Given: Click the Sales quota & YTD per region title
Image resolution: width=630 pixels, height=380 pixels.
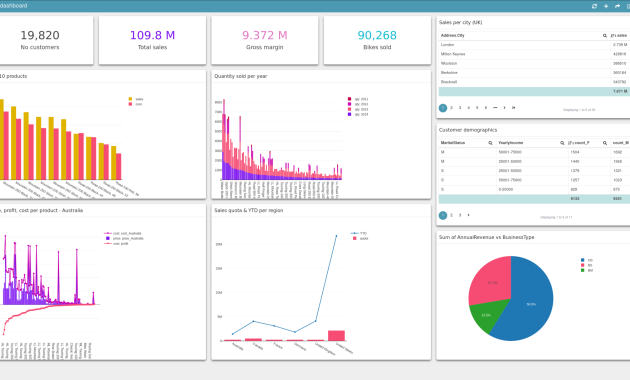Looking at the screenshot, I should (248, 210).
